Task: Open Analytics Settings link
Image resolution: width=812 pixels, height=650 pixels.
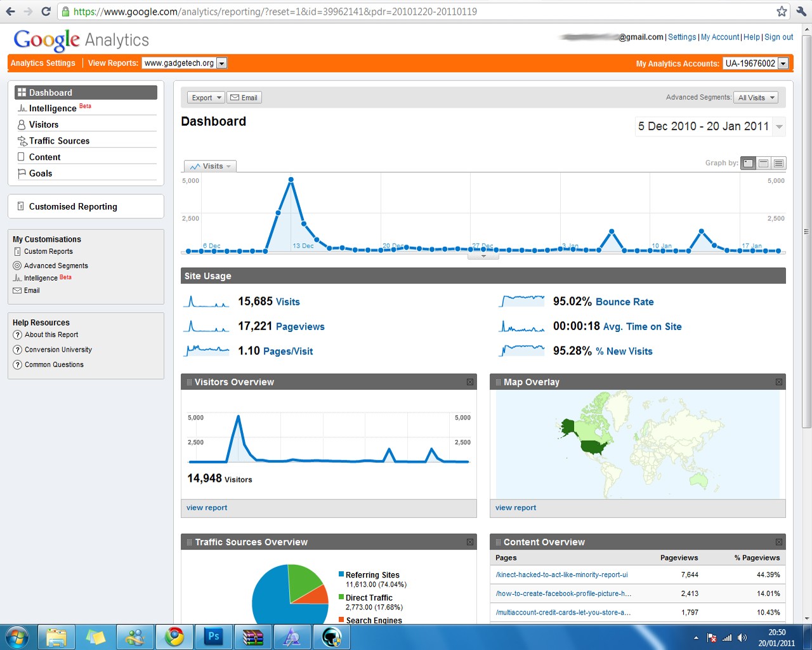Action: click(x=43, y=63)
